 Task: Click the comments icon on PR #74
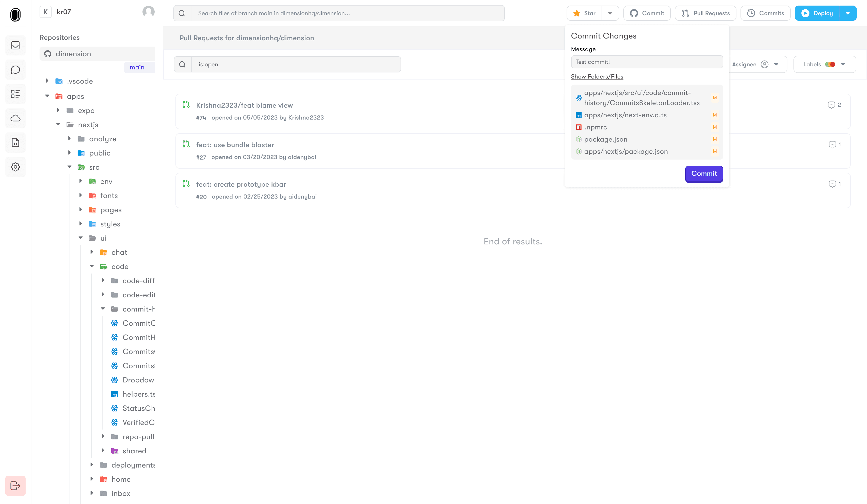[x=831, y=105]
